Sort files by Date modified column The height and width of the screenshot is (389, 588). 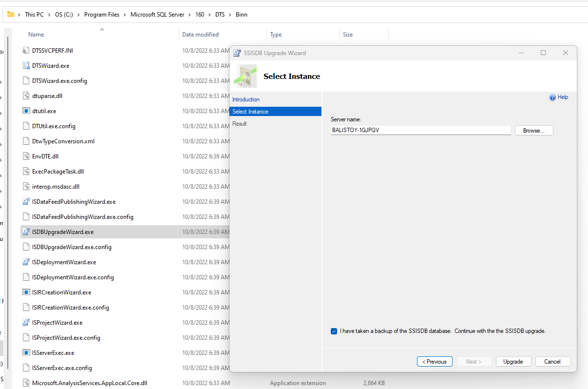tap(200, 35)
